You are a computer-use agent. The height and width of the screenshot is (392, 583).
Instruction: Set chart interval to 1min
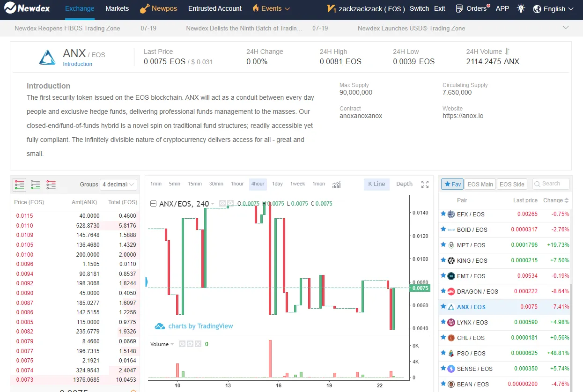156,184
